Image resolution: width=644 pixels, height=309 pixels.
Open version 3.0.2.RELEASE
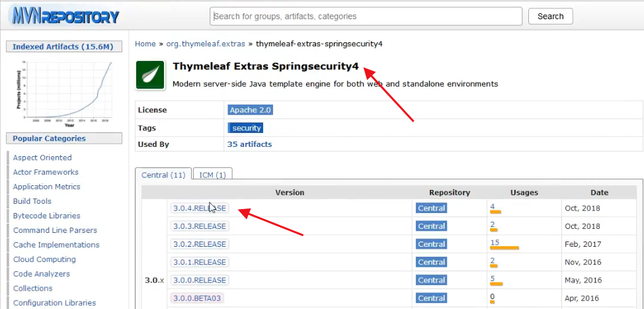(199, 244)
